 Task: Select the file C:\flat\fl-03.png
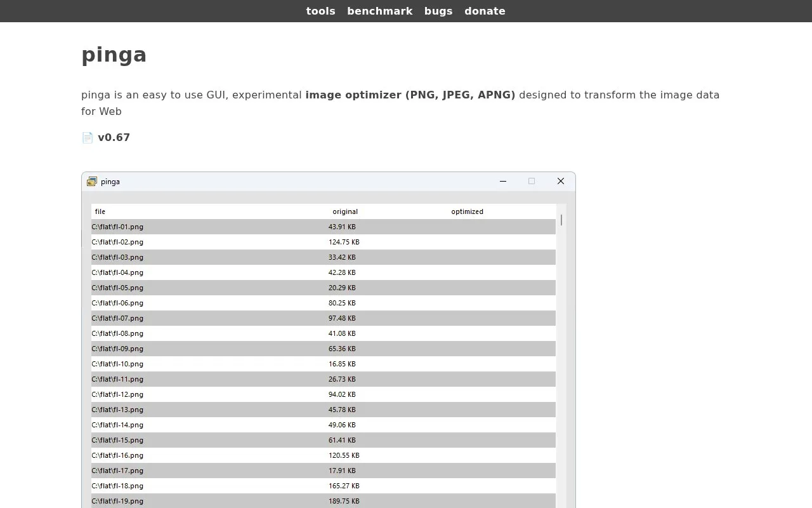[324, 257]
